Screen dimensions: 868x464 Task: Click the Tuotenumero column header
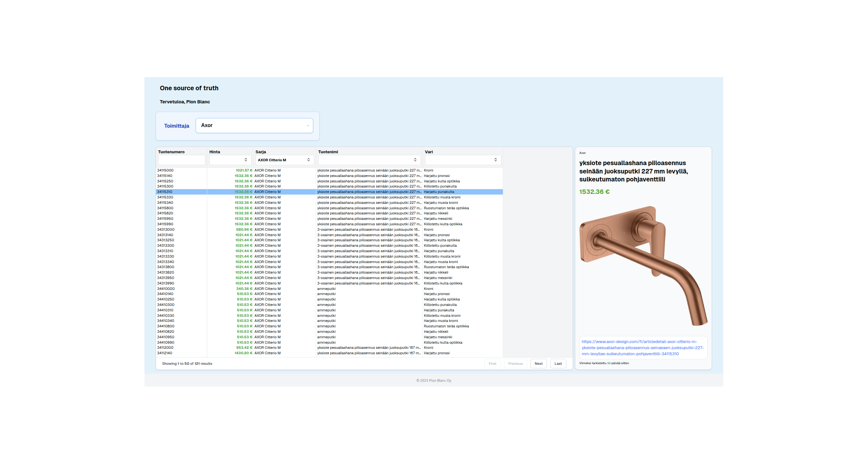(171, 152)
